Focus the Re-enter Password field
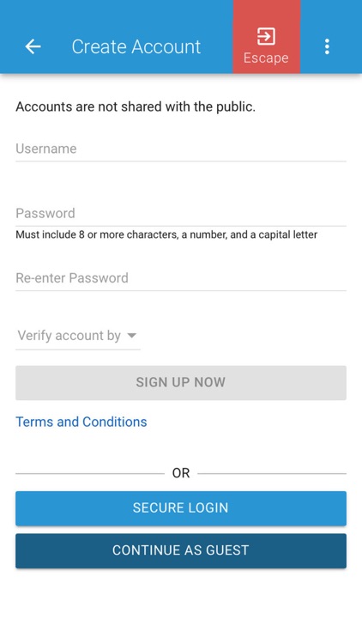 [x=181, y=278]
